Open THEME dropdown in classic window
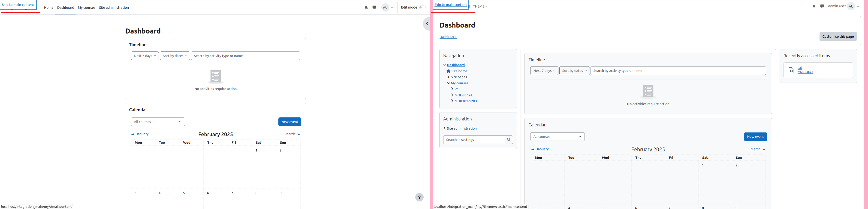This screenshot has height=209, width=868. 480,6
